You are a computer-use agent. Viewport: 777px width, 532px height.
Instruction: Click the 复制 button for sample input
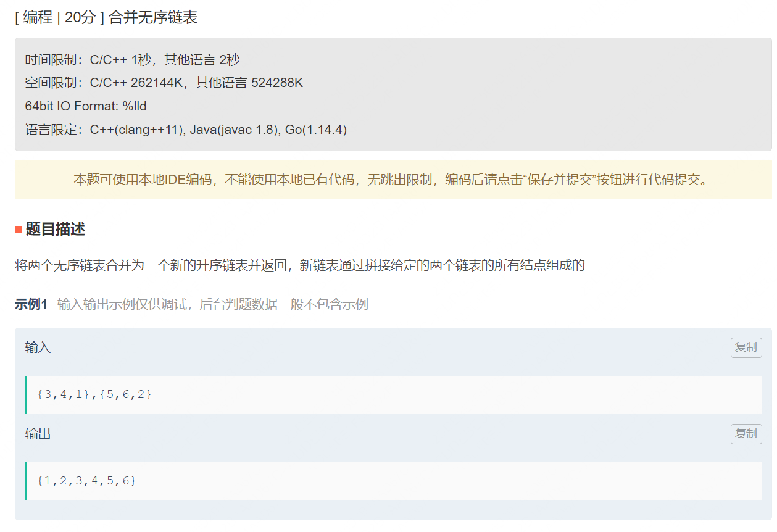click(746, 347)
